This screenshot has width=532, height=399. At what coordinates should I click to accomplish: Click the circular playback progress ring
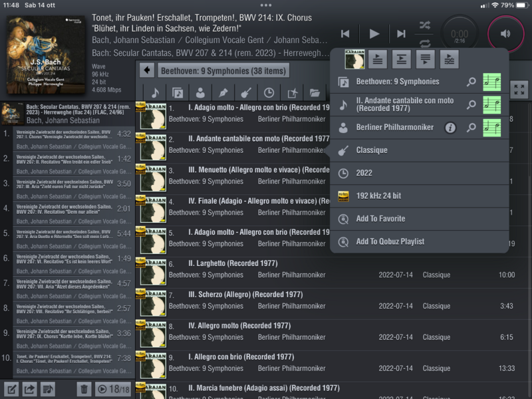pos(459,33)
